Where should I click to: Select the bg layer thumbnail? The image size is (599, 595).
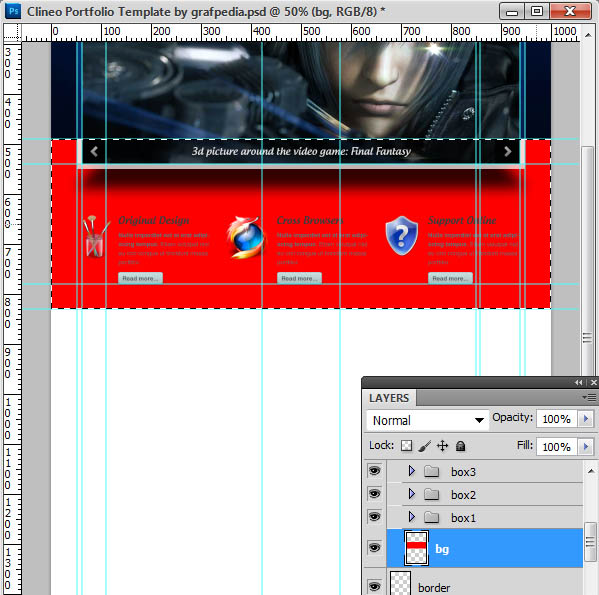click(x=416, y=548)
